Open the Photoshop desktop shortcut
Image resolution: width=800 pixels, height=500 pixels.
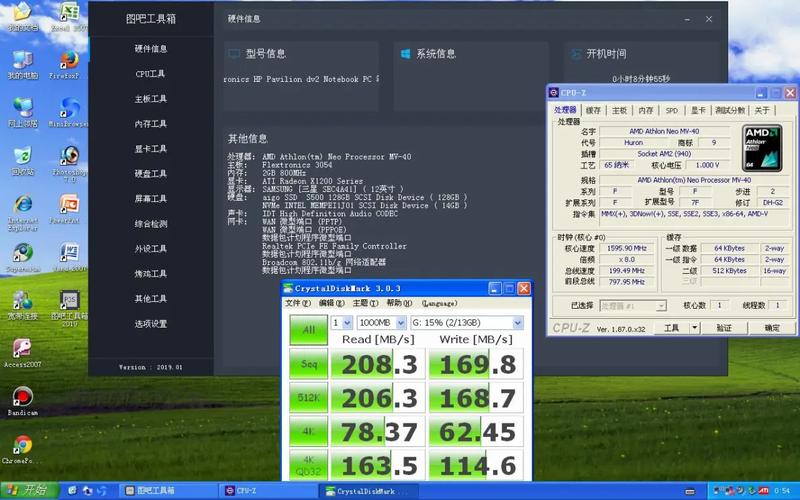(x=68, y=157)
